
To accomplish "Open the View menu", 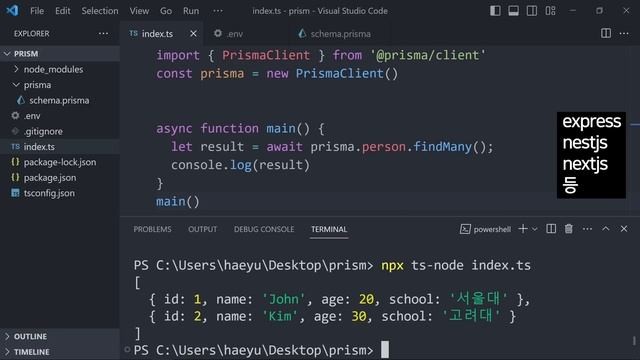I will pos(139,11).
